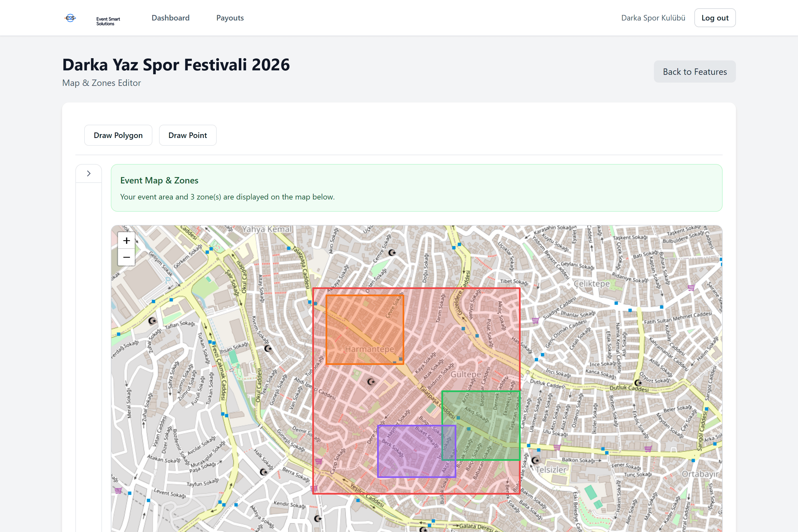
Task: Select the Draw Polygon tool
Action: click(118, 135)
